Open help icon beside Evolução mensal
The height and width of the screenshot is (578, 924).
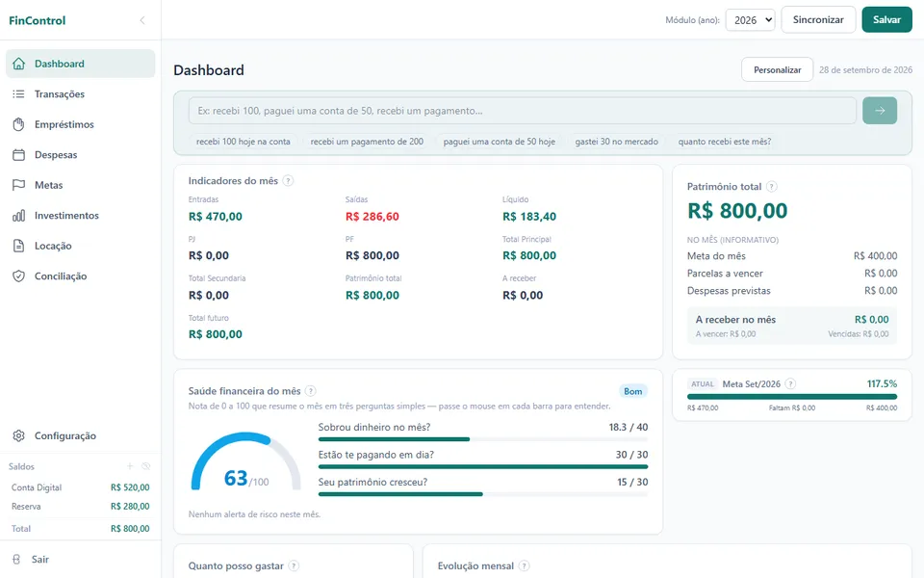[524, 565]
